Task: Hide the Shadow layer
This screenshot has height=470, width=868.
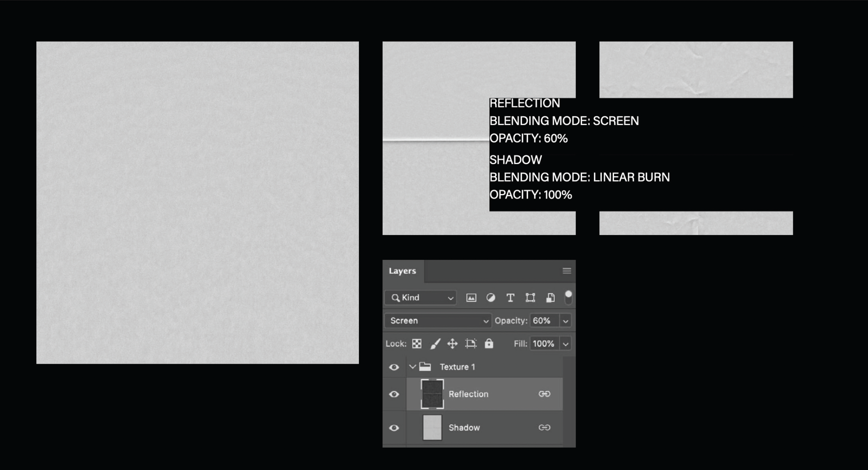Action: pos(394,428)
